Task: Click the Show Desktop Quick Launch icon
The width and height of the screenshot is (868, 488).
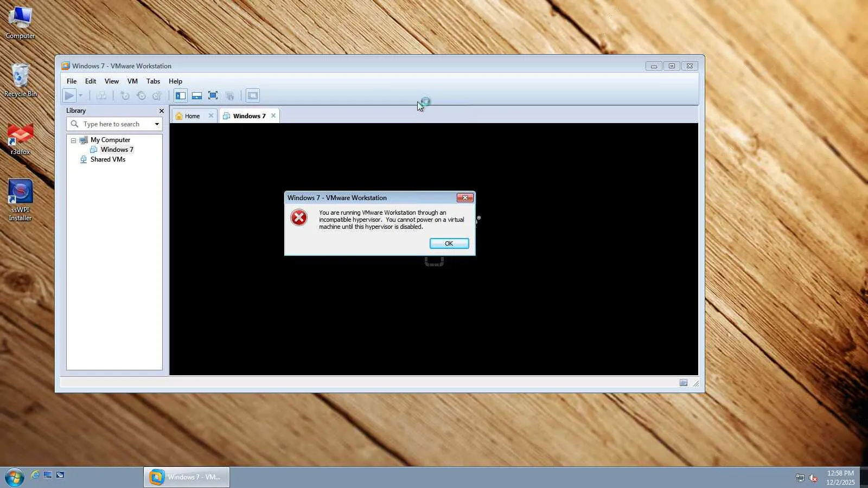Action: [x=48, y=475]
